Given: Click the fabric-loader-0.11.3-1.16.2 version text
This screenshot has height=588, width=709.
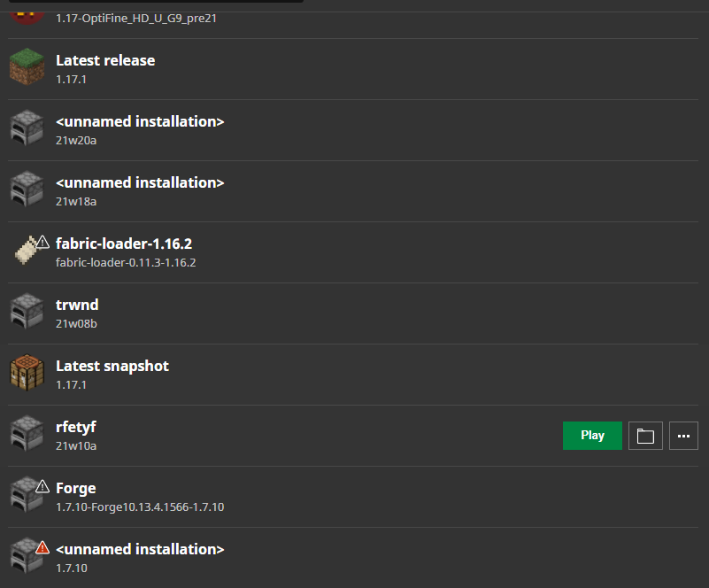Looking at the screenshot, I should tap(126, 262).
